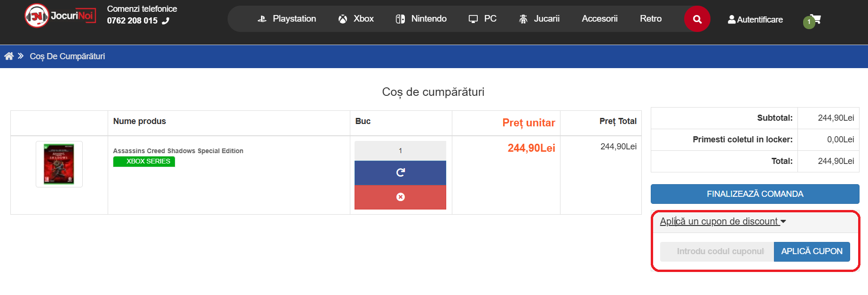Go to Retro category
Viewport: 868px width, 295px height.
pos(650,19)
